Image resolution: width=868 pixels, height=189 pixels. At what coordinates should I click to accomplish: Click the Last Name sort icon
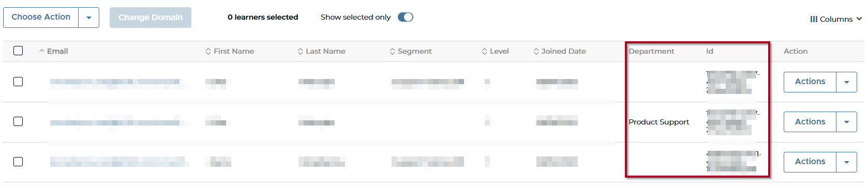pyautogui.click(x=300, y=51)
